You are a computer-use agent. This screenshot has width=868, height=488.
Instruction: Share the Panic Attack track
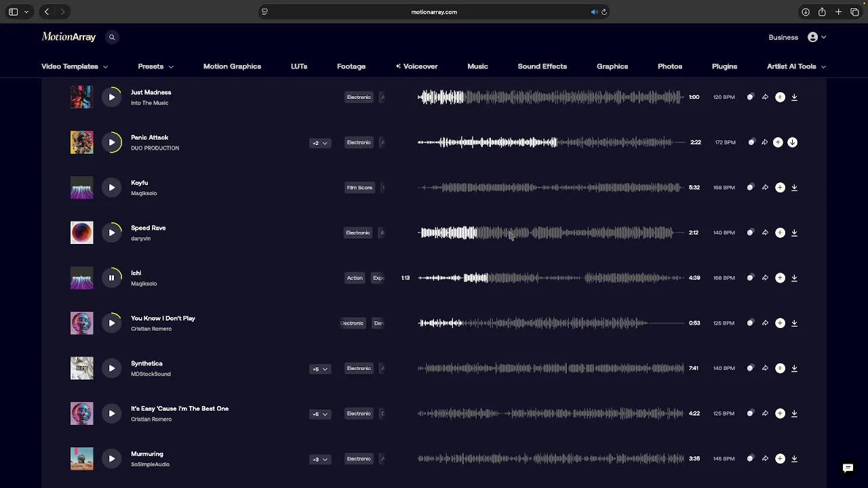click(x=764, y=142)
